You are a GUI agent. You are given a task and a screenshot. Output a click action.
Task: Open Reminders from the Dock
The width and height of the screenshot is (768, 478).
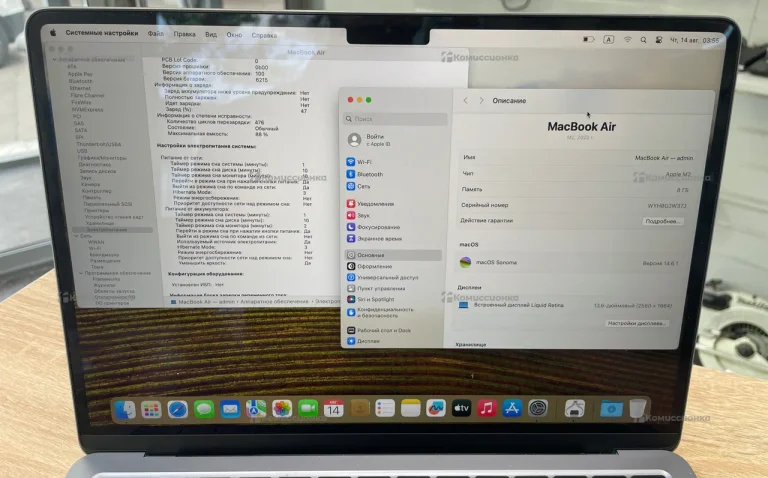coord(385,408)
